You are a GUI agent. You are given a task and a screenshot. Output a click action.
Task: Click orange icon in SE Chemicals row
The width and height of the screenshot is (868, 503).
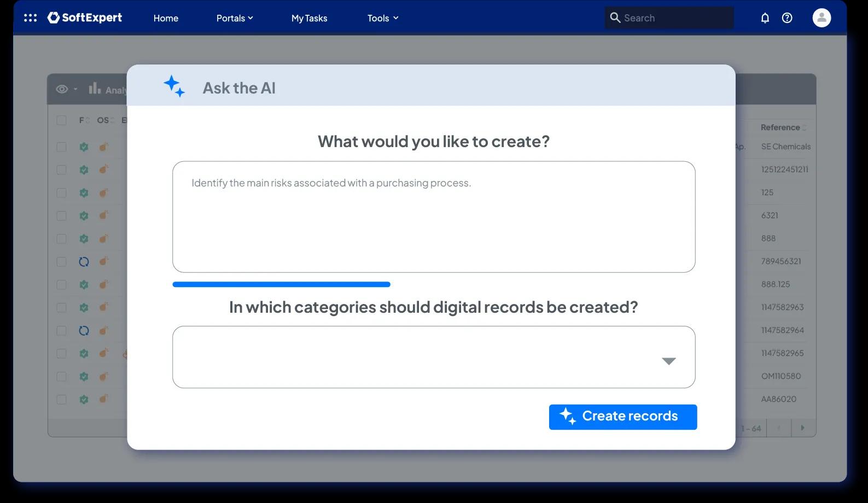pyautogui.click(x=103, y=147)
